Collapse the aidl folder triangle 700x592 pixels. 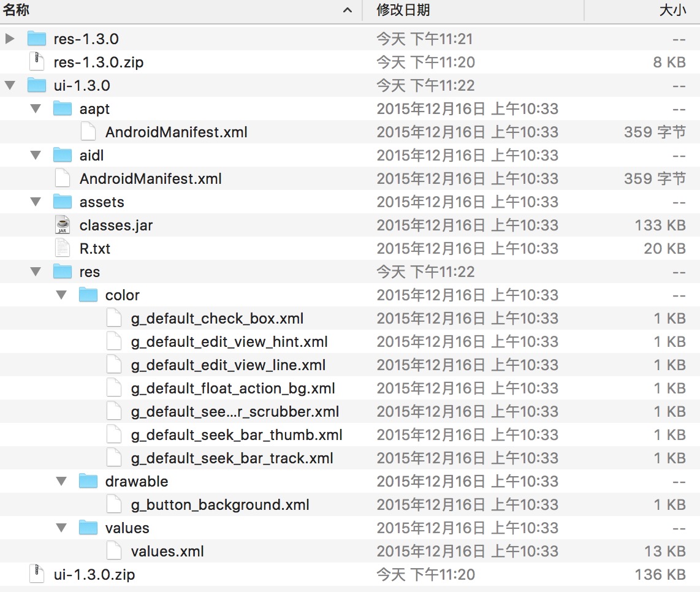(36, 155)
